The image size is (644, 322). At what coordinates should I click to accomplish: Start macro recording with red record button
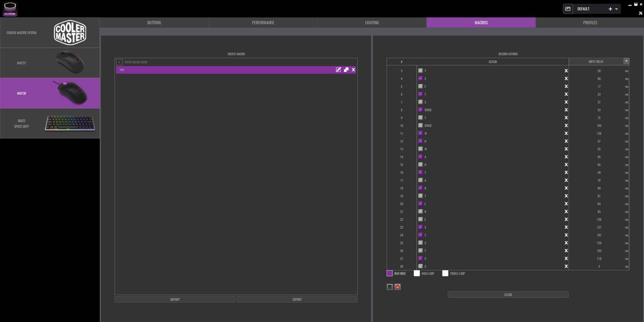point(397,287)
